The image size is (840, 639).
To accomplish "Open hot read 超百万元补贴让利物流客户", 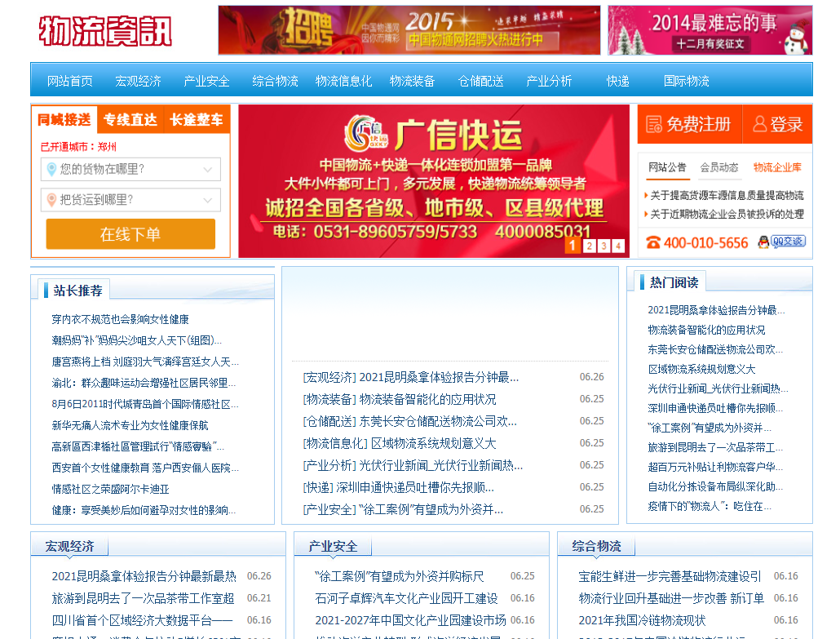I will point(715,467).
